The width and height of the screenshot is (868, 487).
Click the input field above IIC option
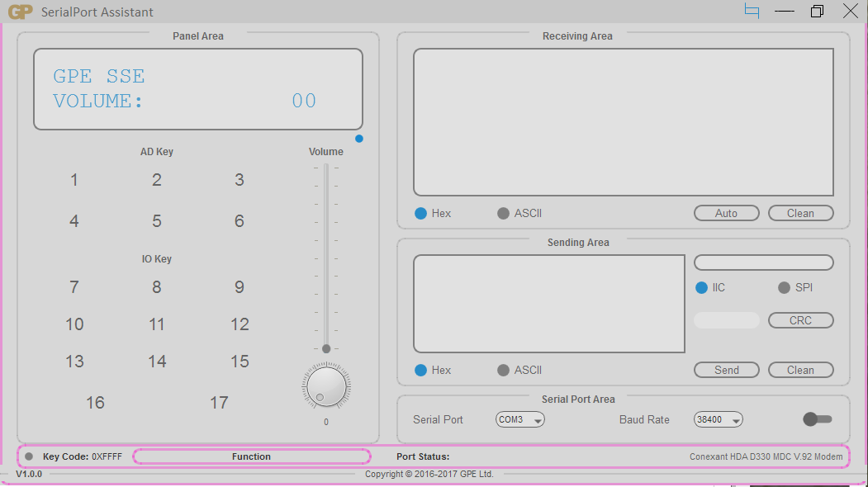point(763,262)
